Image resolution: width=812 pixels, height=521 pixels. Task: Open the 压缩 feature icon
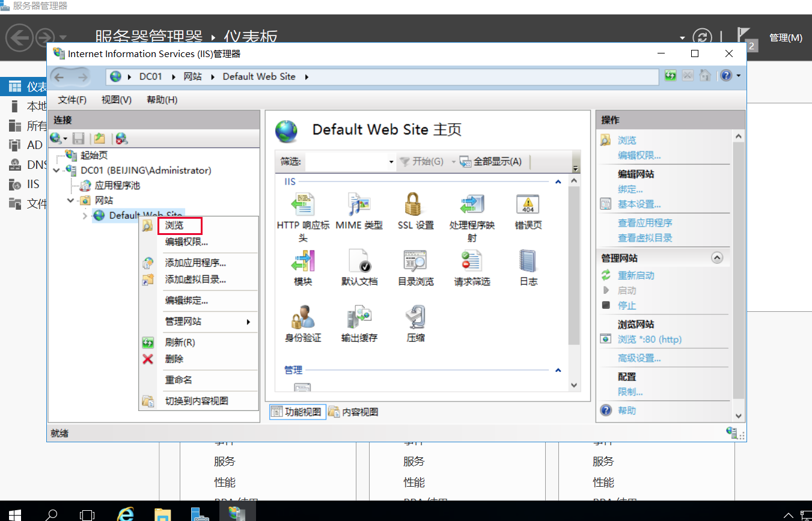[415, 318]
